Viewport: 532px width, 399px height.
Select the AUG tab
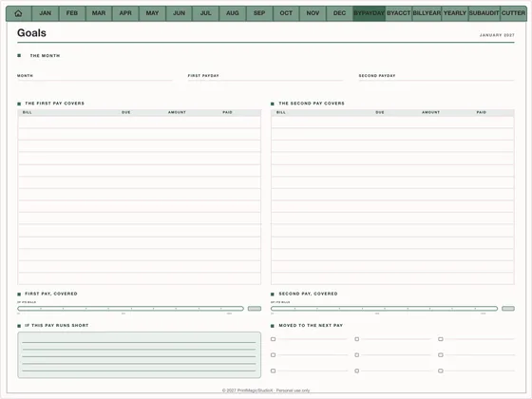tap(233, 13)
